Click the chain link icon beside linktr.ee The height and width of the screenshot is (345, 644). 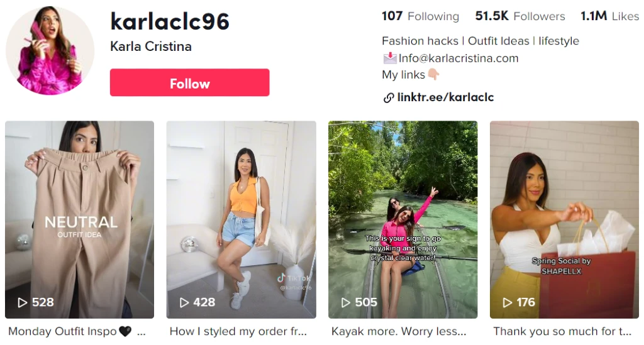389,97
